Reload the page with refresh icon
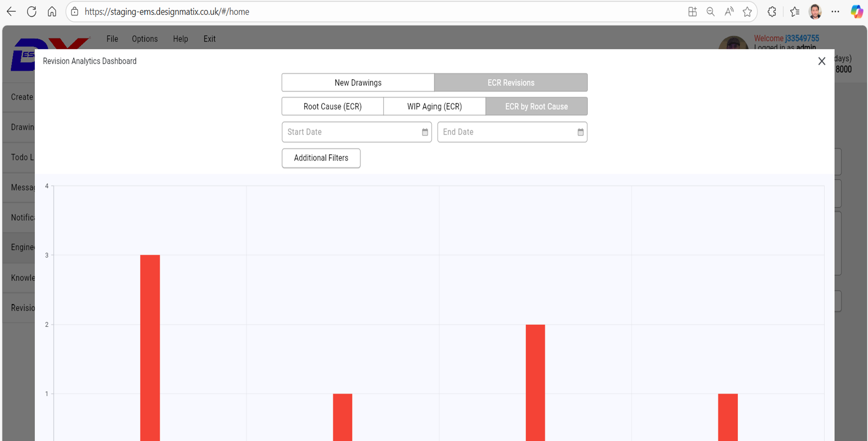 pyautogui.click(x=32, y=12)
